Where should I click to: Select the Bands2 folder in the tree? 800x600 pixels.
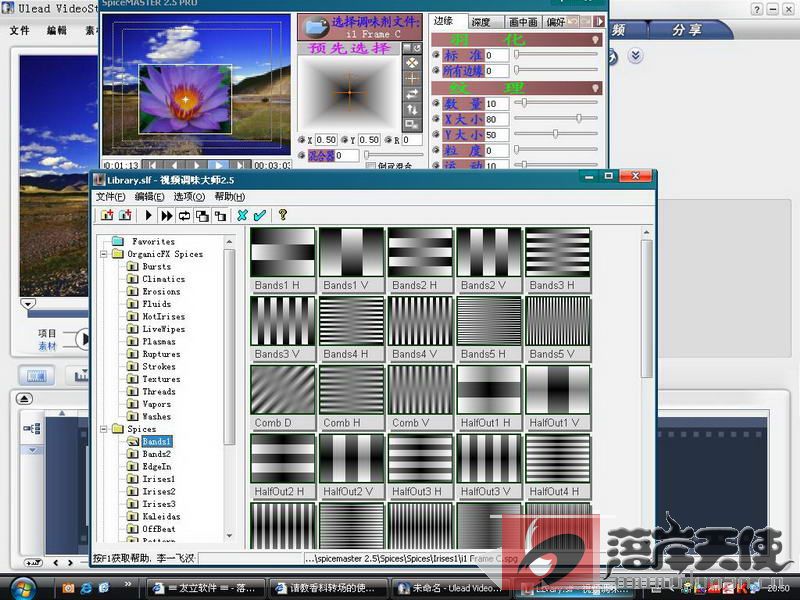click(157, 454)
